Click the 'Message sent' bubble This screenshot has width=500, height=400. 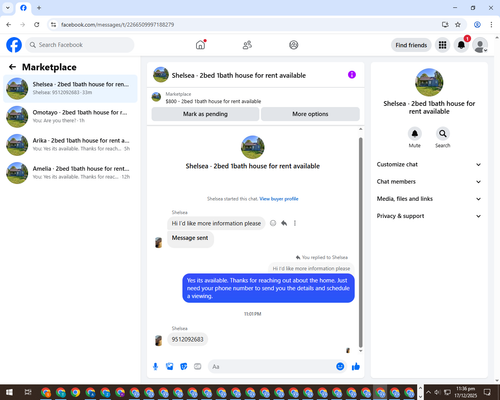coord(190,238)
